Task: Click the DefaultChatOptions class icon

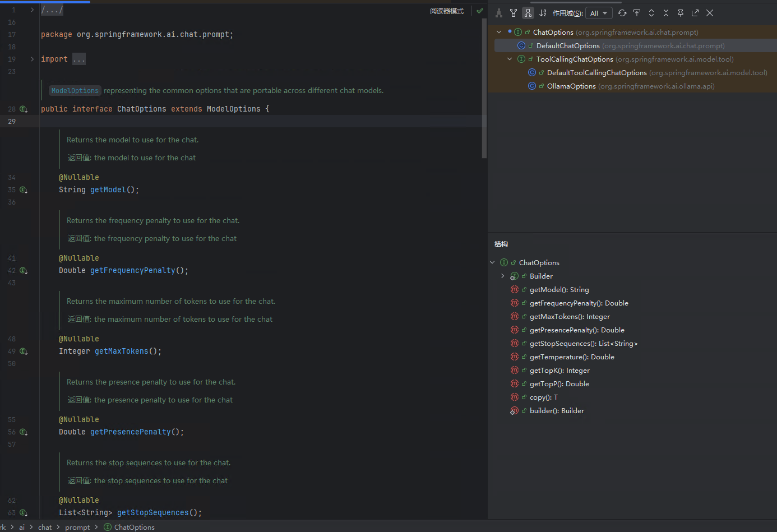Action: [x=521, y=45]
